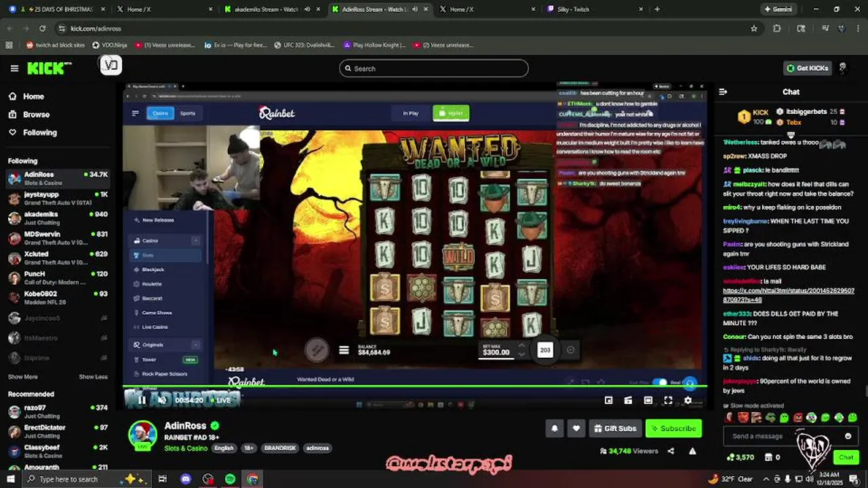Click the Windows taskbar search box
The width and height of the screenshot is (868, 488).
tap(88, 479)
